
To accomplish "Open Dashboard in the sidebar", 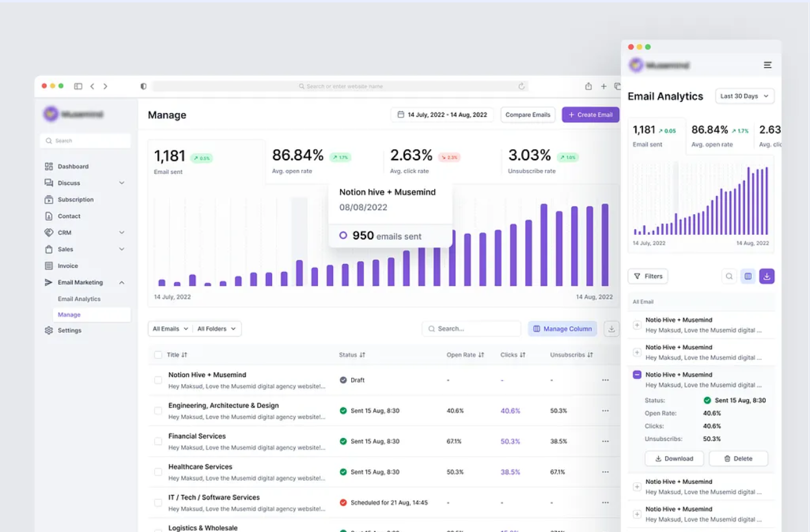I will pyautogui.click(x=73, y=167).
